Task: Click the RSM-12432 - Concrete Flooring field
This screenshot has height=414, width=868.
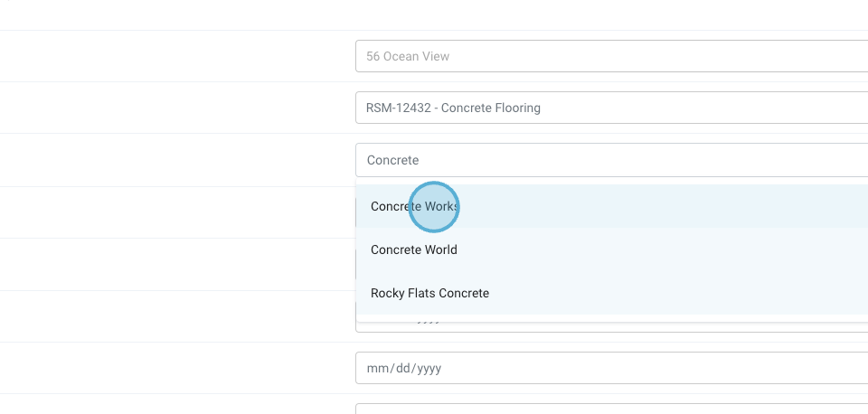Action: point(611,108)
